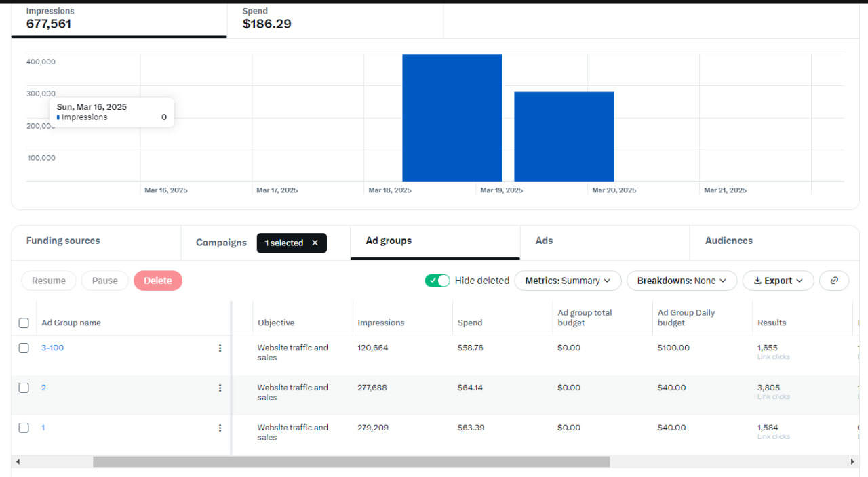868x477 pixels.
Task: Open the ad group link named 3-100
Action: click(x=52, y=348)
